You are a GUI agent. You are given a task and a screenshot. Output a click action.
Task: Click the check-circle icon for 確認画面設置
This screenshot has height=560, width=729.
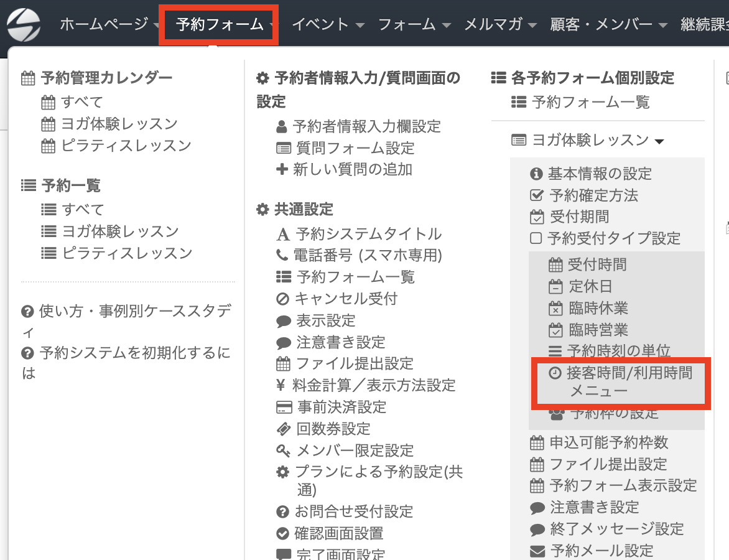pos(283,533)
